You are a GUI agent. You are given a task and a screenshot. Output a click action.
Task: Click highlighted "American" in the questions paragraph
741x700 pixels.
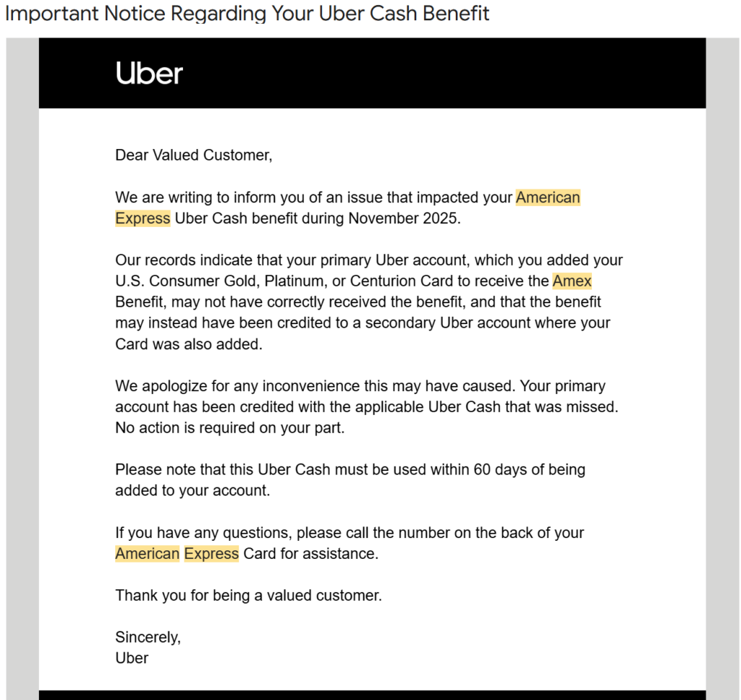click(147, 553)
